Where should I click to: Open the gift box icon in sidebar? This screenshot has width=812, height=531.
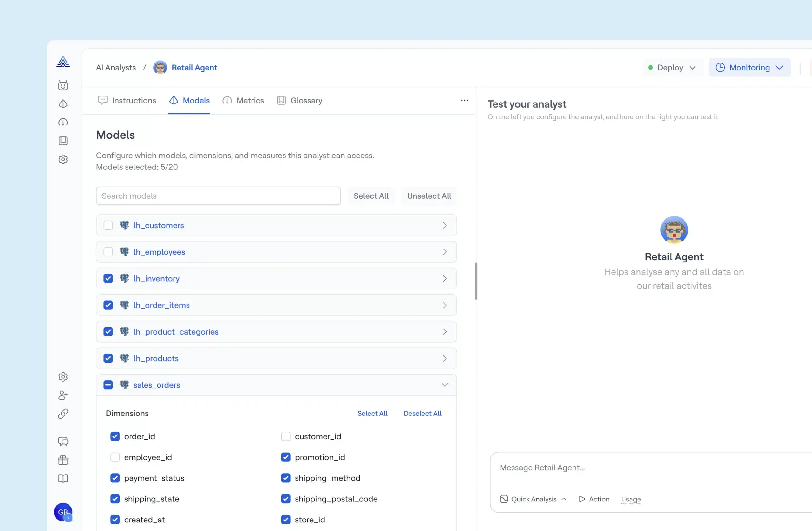63,460
